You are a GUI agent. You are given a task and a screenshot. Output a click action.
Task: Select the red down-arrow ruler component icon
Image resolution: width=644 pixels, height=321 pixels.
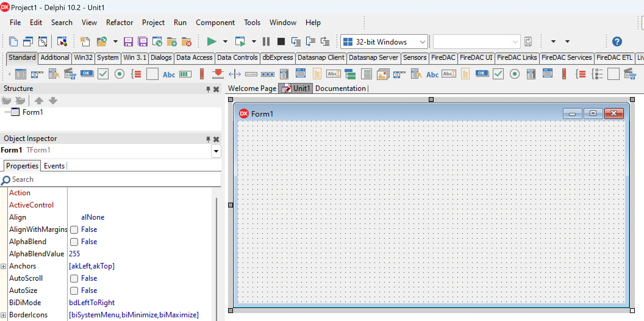218,74
